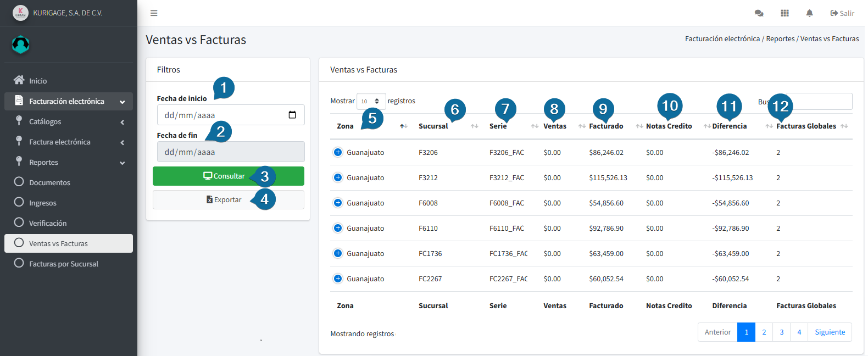Click the user avatar in sidebar
The height and width of the screenshot is (356, 868).
click(21, 44)
